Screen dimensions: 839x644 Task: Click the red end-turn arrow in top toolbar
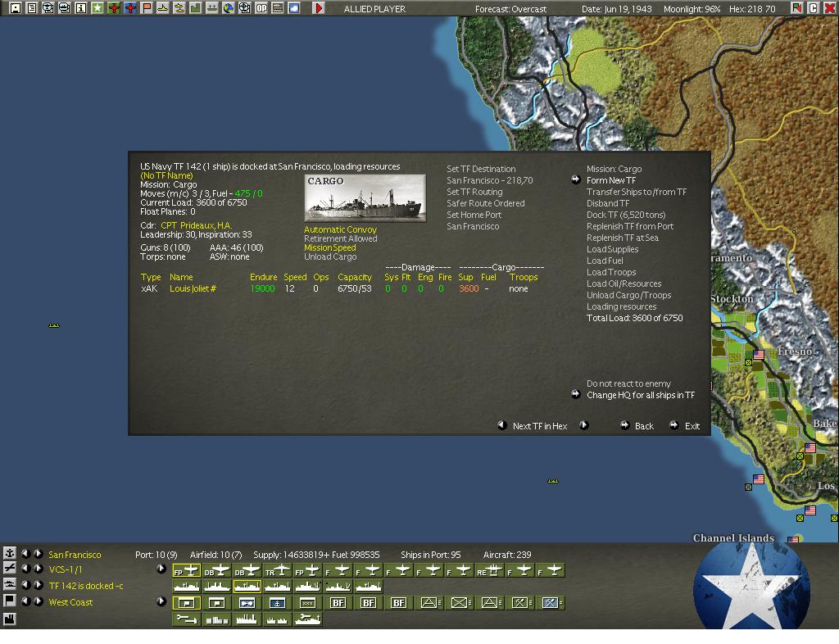coord(319,8)
